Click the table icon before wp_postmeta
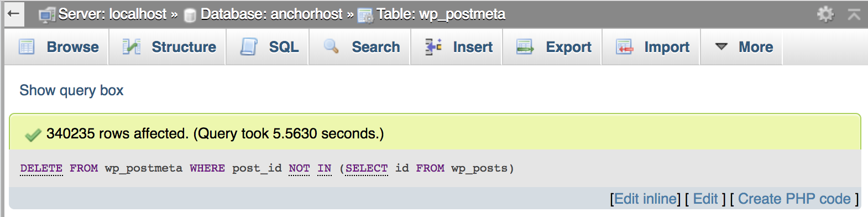The height and width of the screenshot is (217, 868). (x=365, y=15)
